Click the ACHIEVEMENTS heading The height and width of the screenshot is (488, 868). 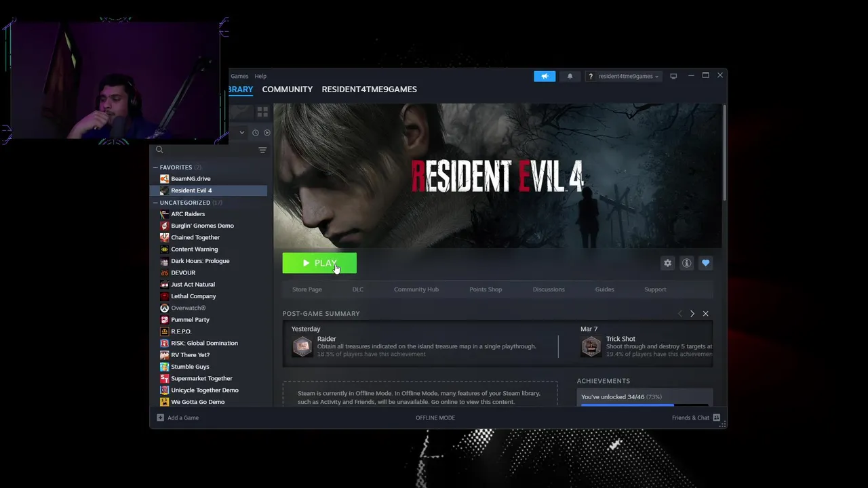tap(604, 381)
